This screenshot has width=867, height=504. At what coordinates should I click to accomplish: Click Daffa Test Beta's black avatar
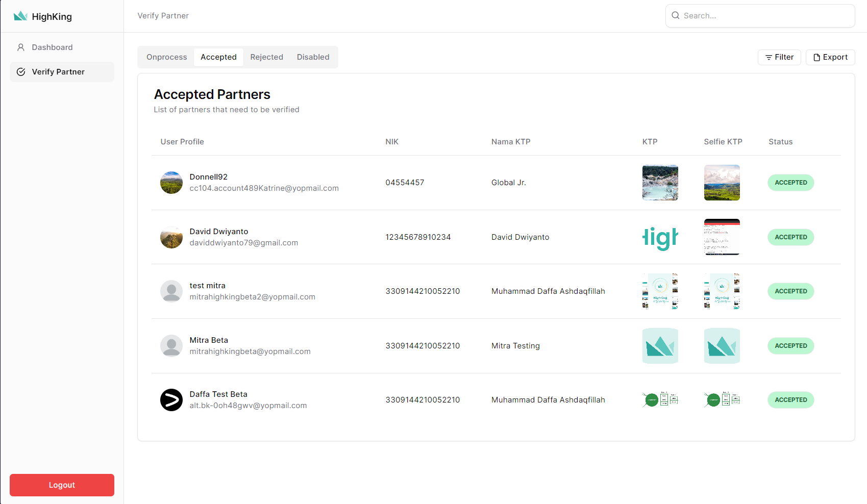point(171,400)
